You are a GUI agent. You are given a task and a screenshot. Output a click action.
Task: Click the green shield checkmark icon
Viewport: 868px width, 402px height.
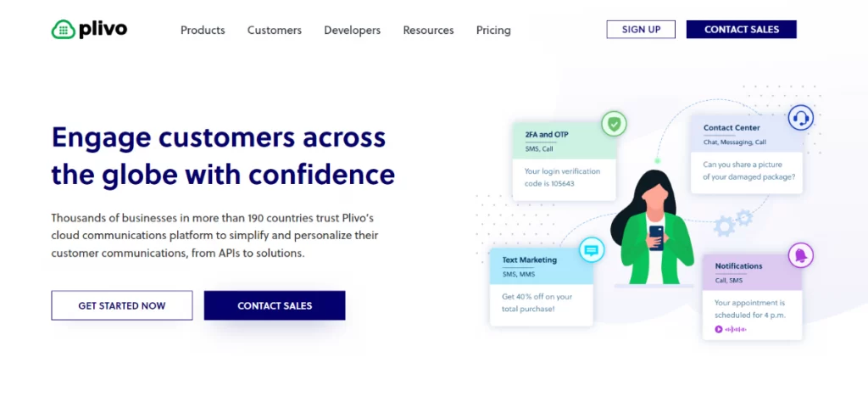[614, 124]
